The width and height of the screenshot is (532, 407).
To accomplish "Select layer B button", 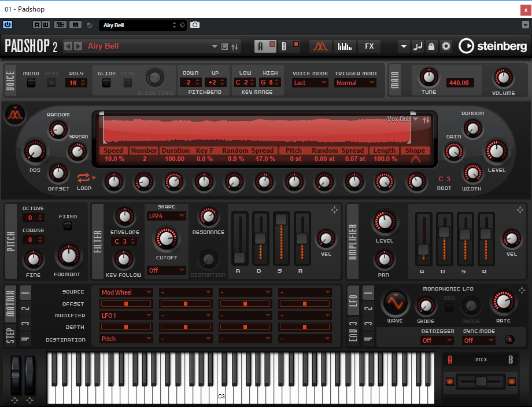I will coord(285,46).
